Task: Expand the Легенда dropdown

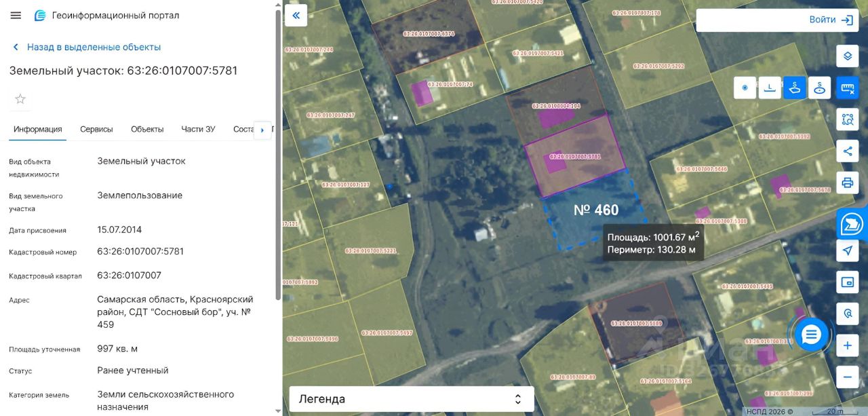Action: click(412, 399)
